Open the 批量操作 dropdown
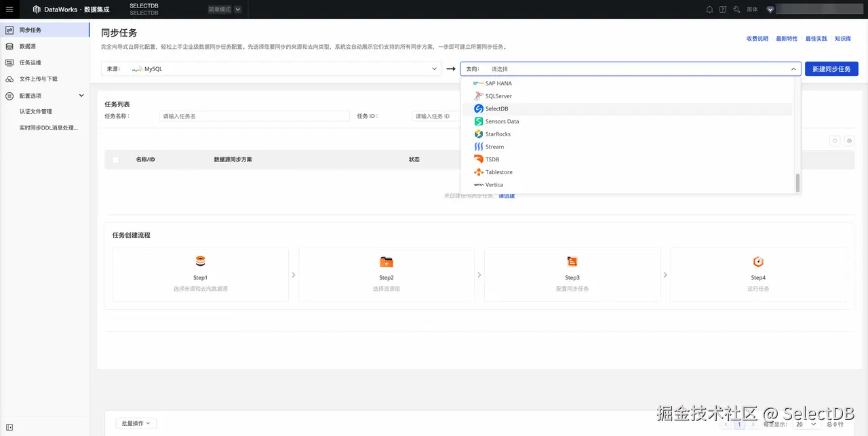868x436 pixels. (x=136, y=423)
